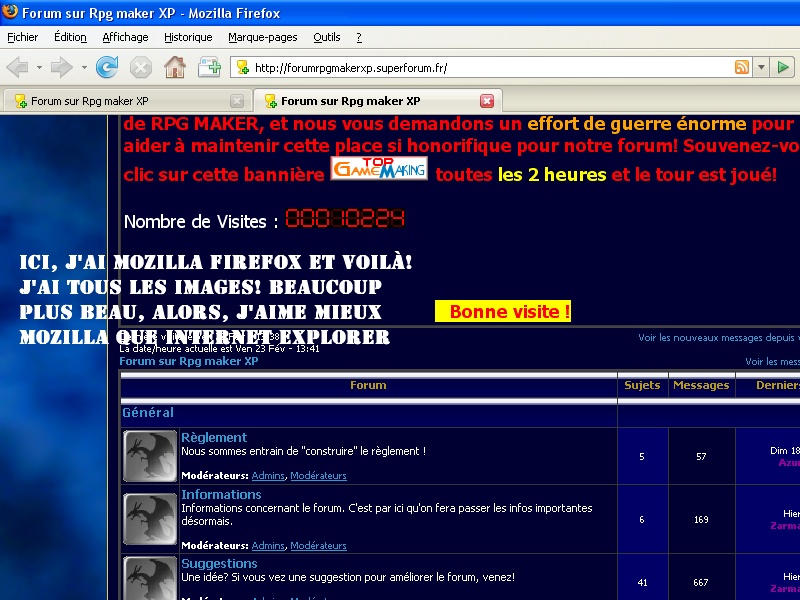Open the Suggestions forum
This screenshot has width=800, height=600.
(219, 564)
